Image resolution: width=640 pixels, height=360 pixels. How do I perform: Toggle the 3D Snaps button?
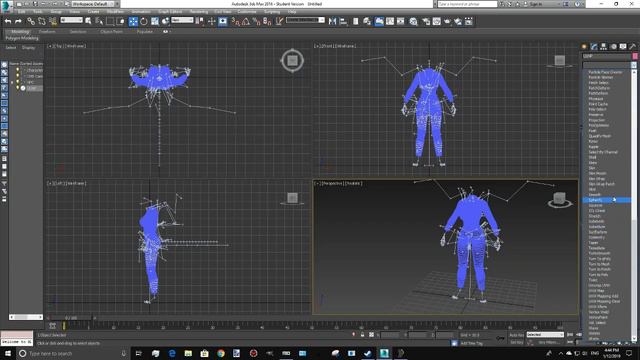click(x=236, y=21)
